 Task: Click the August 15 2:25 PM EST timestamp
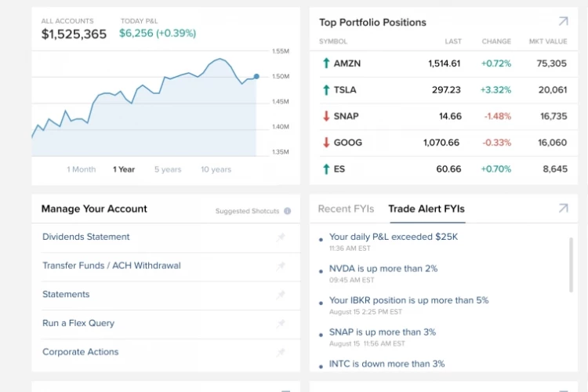click(365, 312)
